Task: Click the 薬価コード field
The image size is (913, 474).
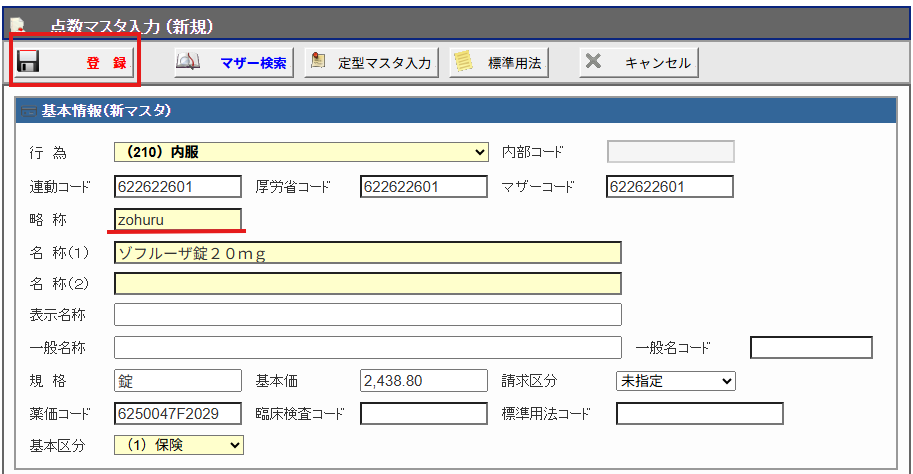Action: pos(178,413)
